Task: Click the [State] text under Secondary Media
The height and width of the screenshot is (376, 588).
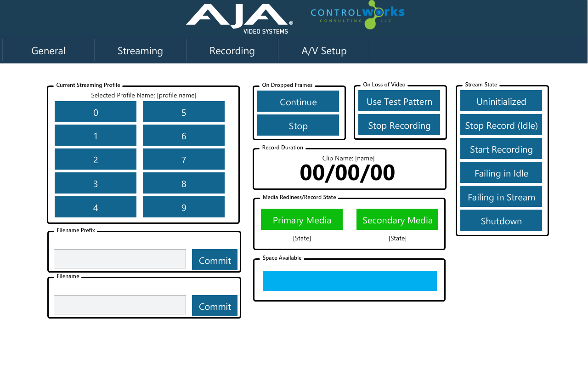Action: click(397, 238)
